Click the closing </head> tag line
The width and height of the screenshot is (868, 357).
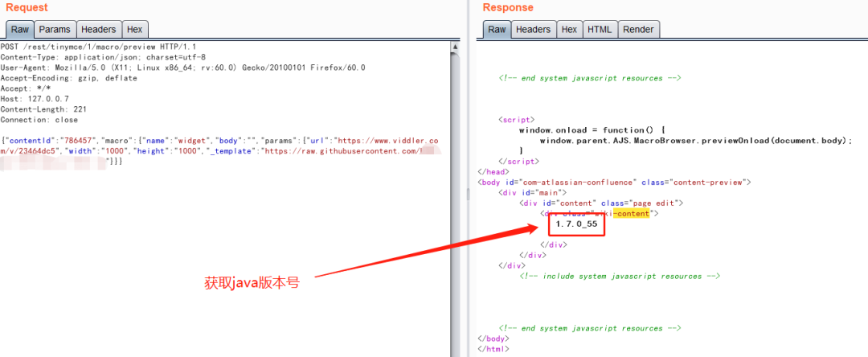493,171
